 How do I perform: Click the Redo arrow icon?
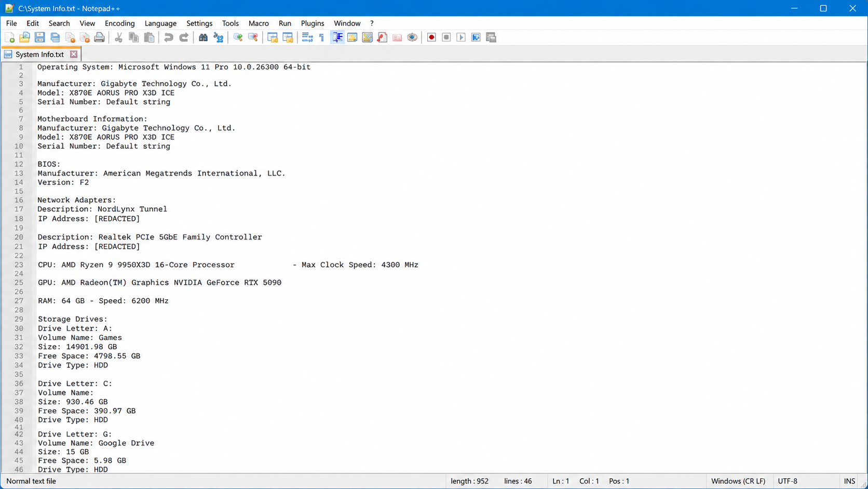[184, 37]
